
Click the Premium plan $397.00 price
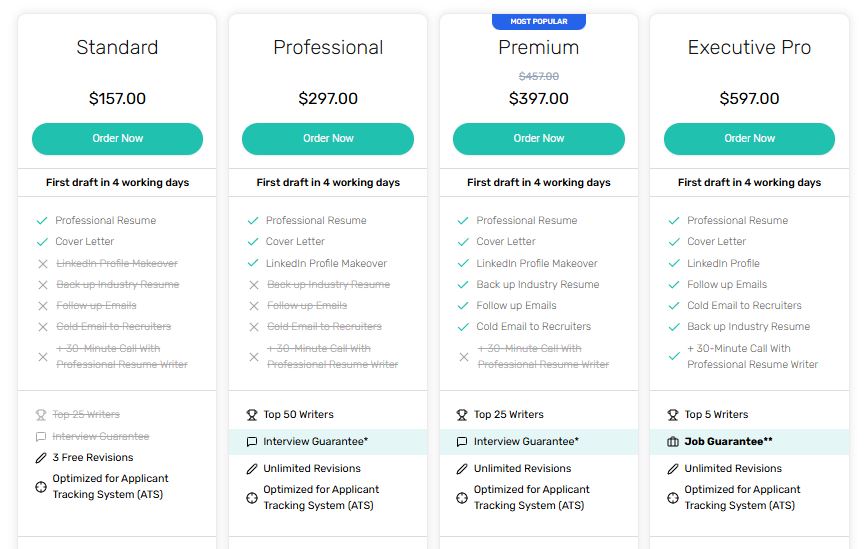[539, 99]
